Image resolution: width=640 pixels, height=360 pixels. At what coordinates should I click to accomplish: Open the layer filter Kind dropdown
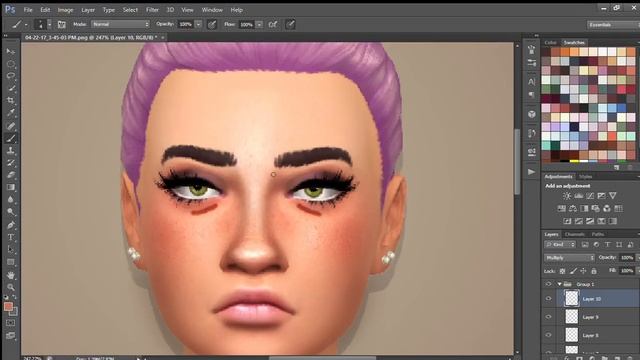pyautogui.click(x=560, y=244)
